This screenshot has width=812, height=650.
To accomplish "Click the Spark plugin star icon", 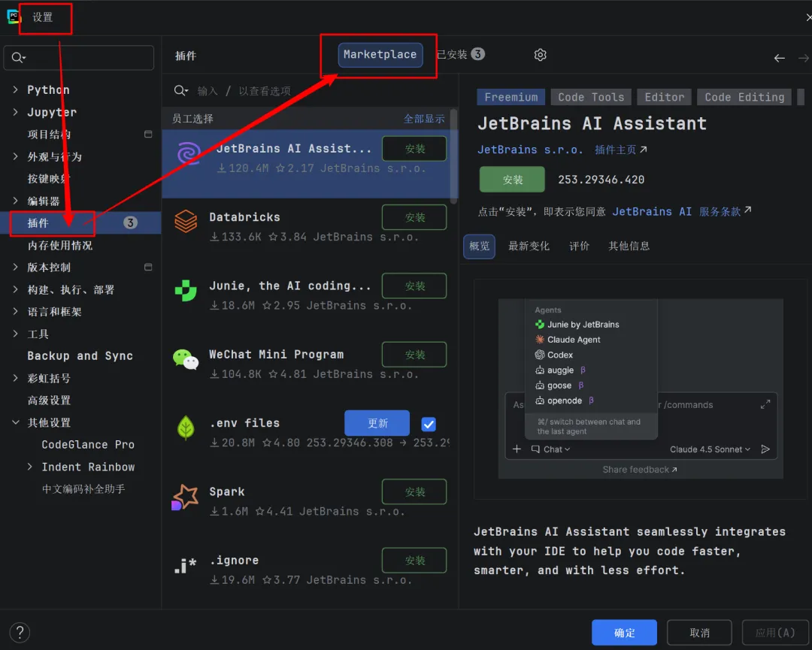I will pyautogui.click(x=185, y=497).
